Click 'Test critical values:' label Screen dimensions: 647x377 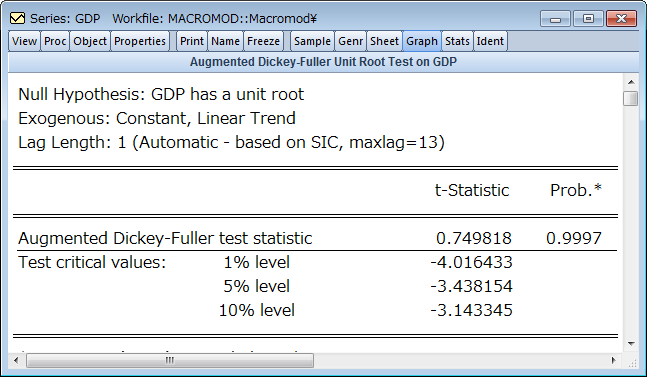pyautogui.click(x=92, y=262)
